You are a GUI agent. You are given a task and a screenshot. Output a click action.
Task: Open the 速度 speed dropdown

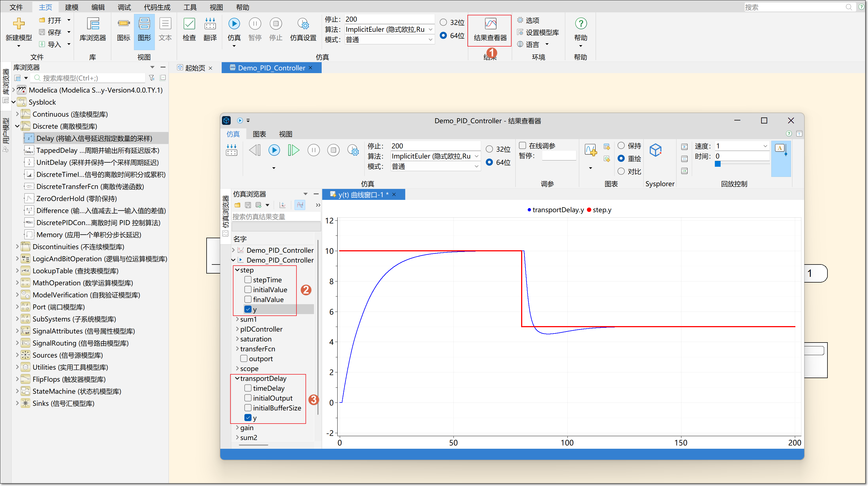[765, 146]
